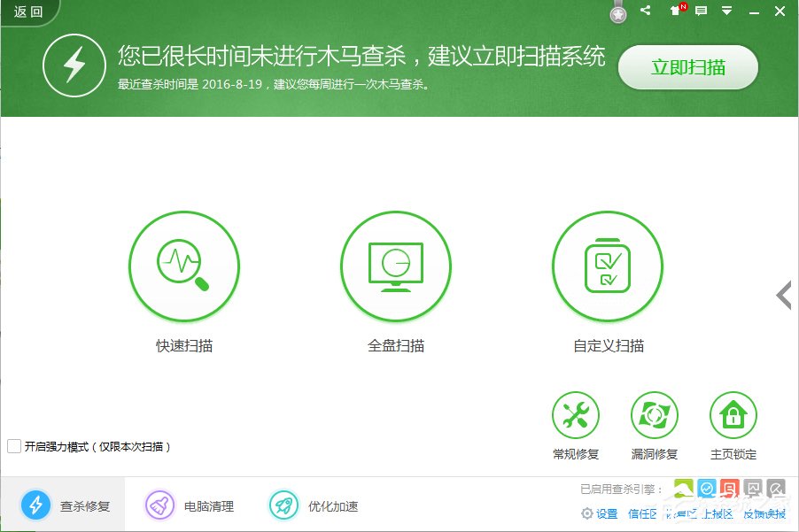This screenshot has width=799, height=532.
Task: Expand the collapsed right side panel arrow
Action: click(783, 296)
